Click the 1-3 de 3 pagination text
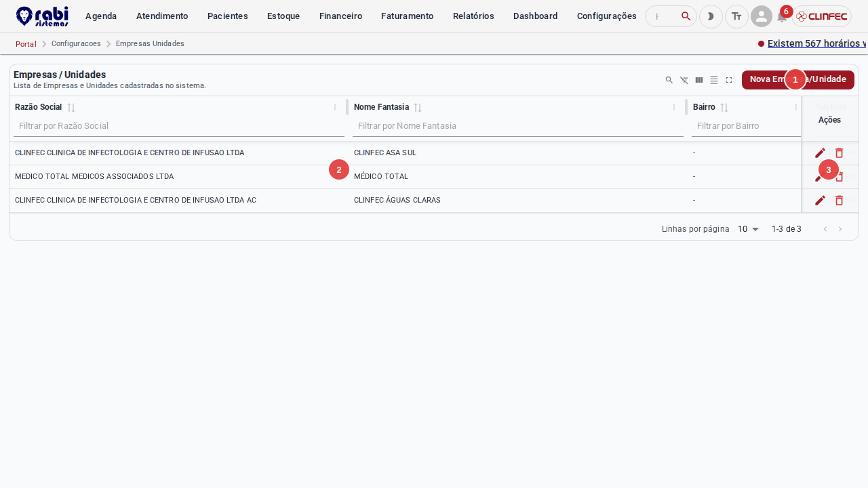The height and width of the screenshot is (488, 868). point(787,229)
